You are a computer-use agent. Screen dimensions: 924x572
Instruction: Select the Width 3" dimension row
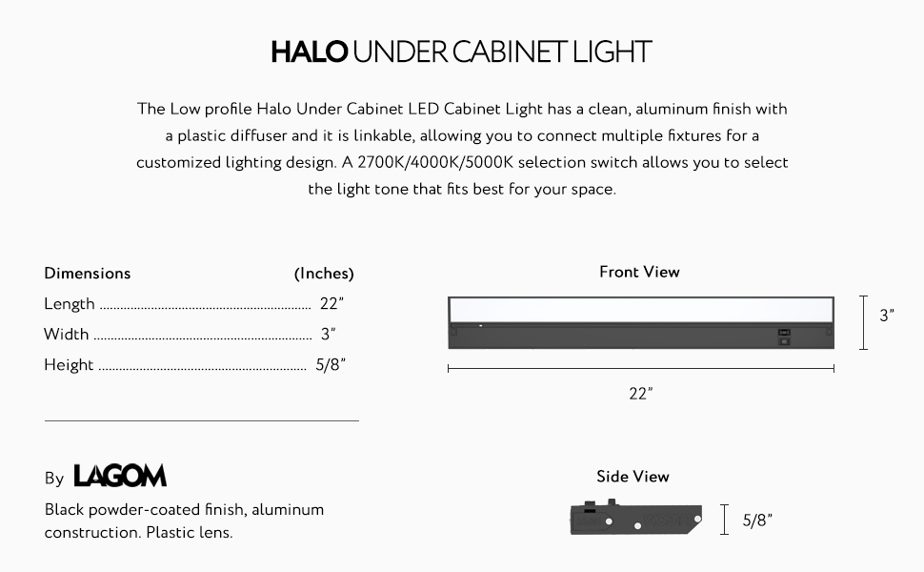[191, 335]
